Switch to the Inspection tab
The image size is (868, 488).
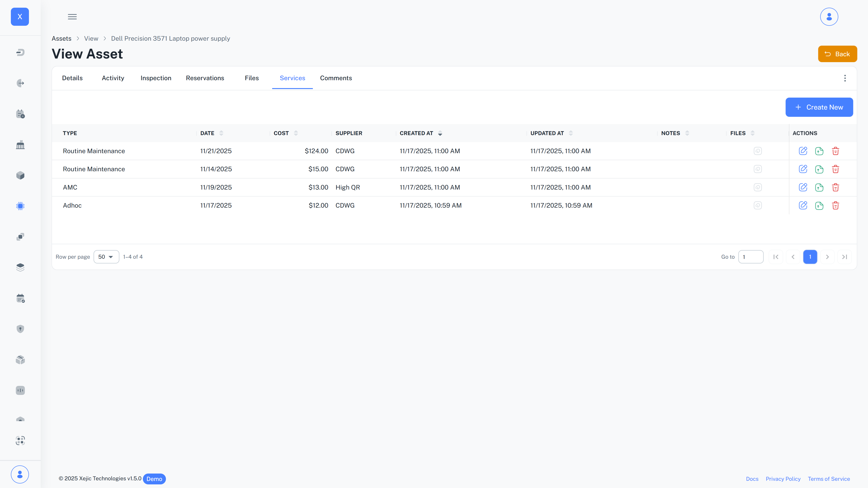[x=156, y=78]
